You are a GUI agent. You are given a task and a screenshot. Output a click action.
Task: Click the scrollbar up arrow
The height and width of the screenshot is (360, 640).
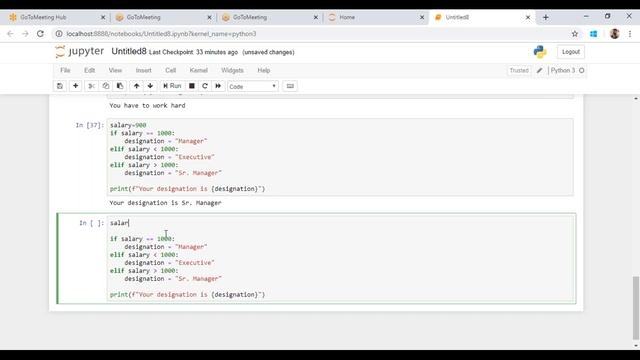636,99
